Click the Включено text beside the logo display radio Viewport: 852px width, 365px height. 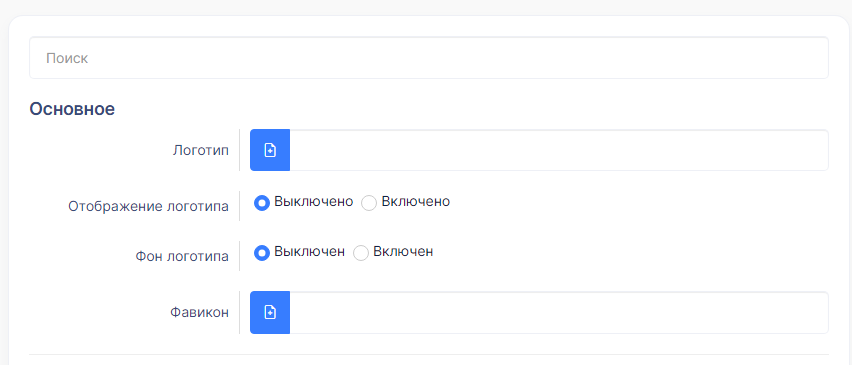pyautogui.click(x=416, y=202)
